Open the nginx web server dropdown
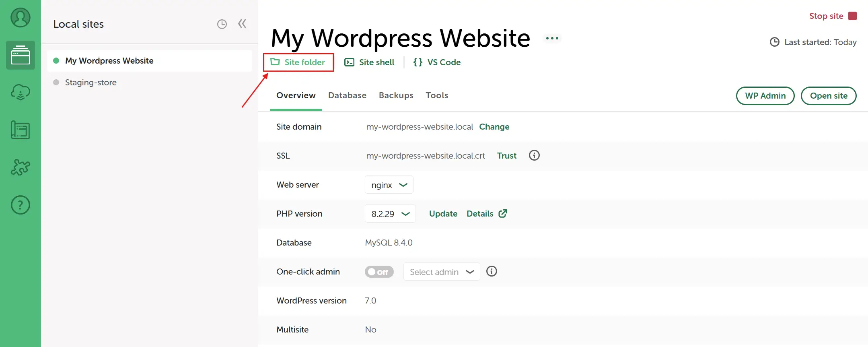This screenshot has height=347, width=868. 389,185
